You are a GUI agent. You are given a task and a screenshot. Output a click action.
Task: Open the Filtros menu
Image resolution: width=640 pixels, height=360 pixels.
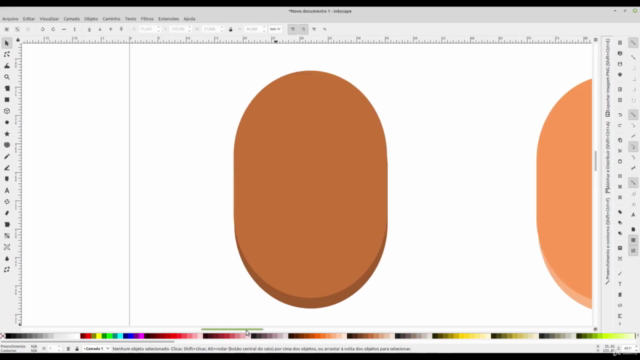point(147,19)
